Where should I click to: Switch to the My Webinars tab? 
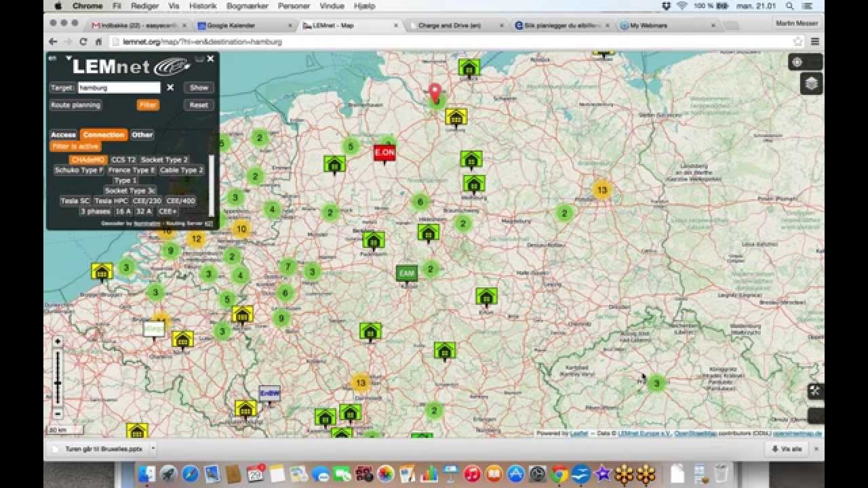click(x=666, y=25)
